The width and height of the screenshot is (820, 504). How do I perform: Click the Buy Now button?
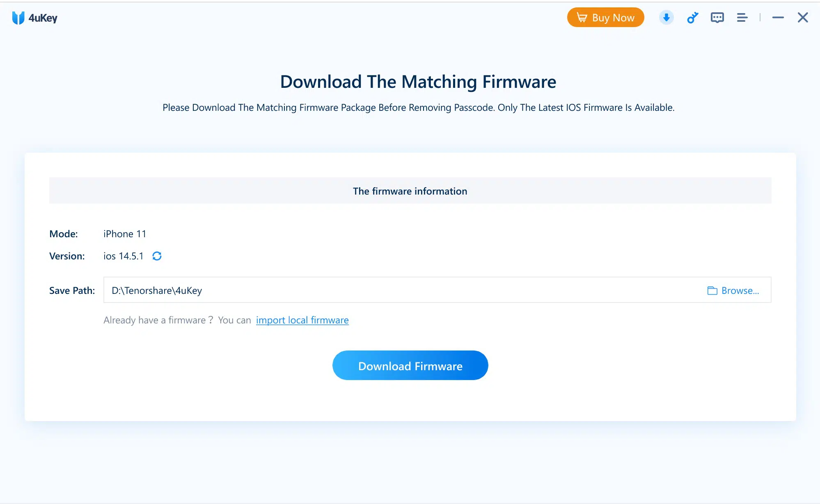point(605,18)
